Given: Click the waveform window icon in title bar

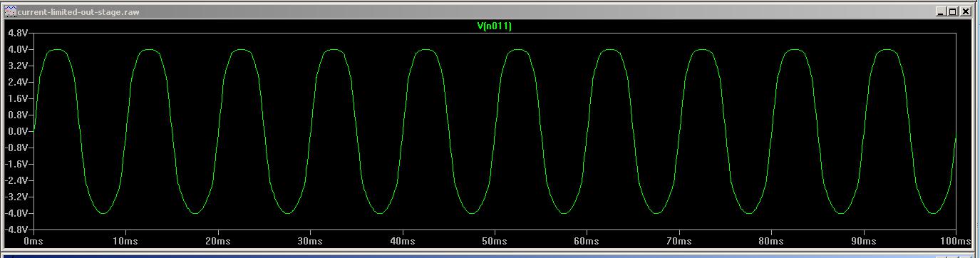Looking at the screenshot, I should pos(11,12).
